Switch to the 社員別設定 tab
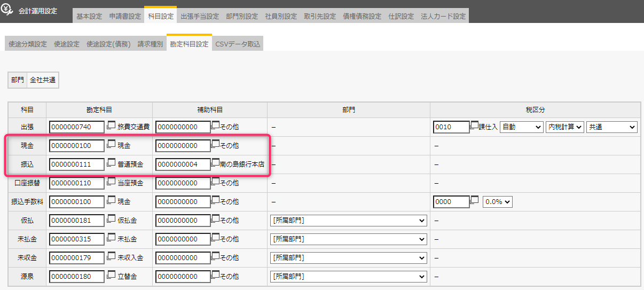This screenshot has width=644, height=290. pos(281,16)
